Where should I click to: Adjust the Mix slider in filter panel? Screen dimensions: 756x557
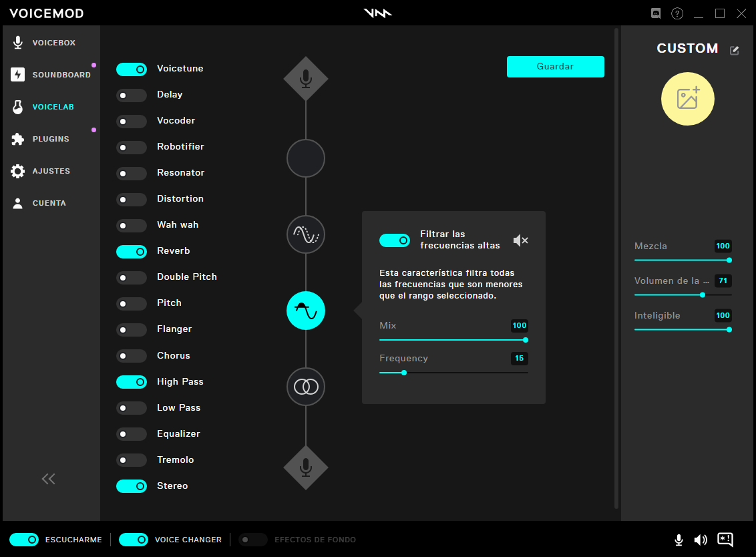click(x=453, y=340)
